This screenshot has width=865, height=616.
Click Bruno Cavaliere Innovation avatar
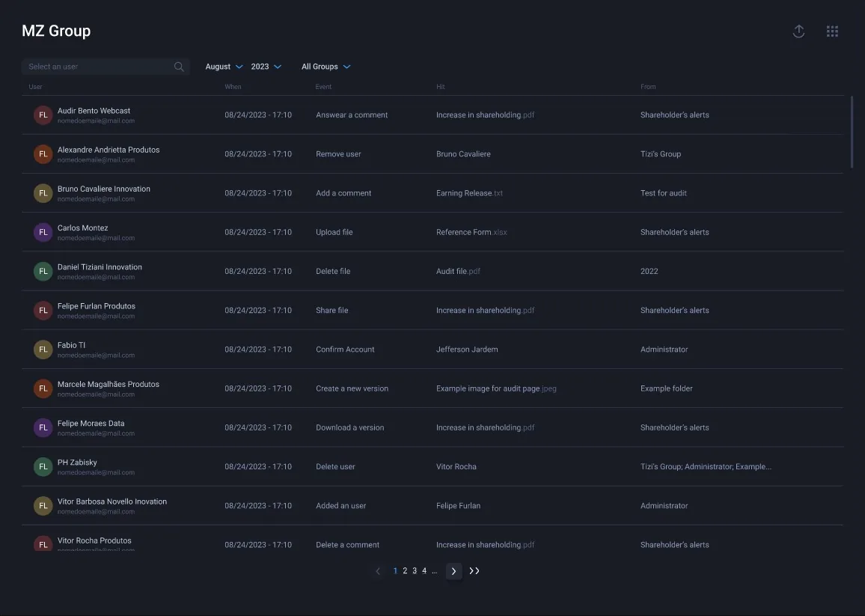click(x=43, y=193)
